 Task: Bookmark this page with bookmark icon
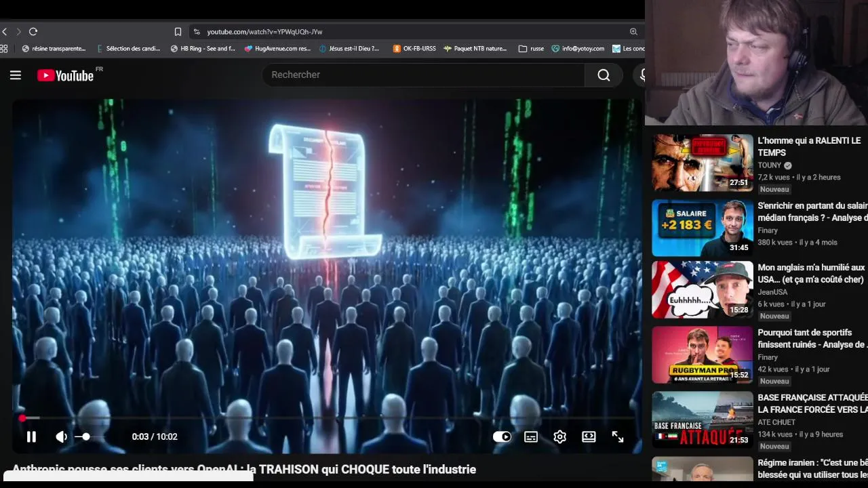tap(178, 32)
